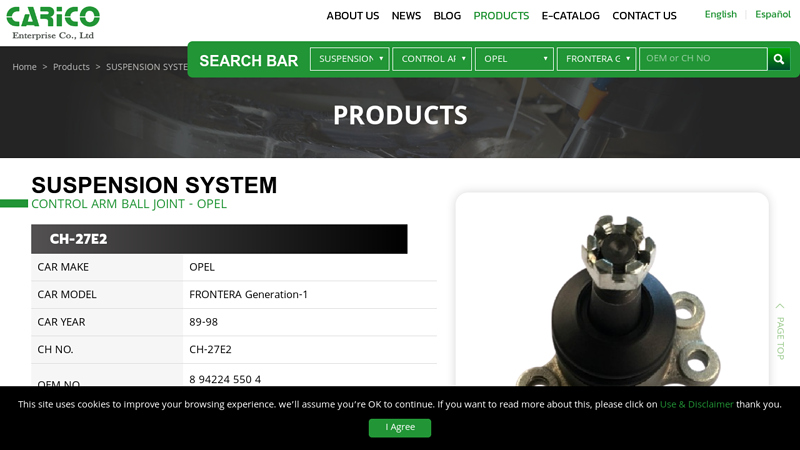Open the E-CATALOG page
Image resolution: width=800 pixels, height=450 pixels.
pyautogui.click(x=570, y=16)
